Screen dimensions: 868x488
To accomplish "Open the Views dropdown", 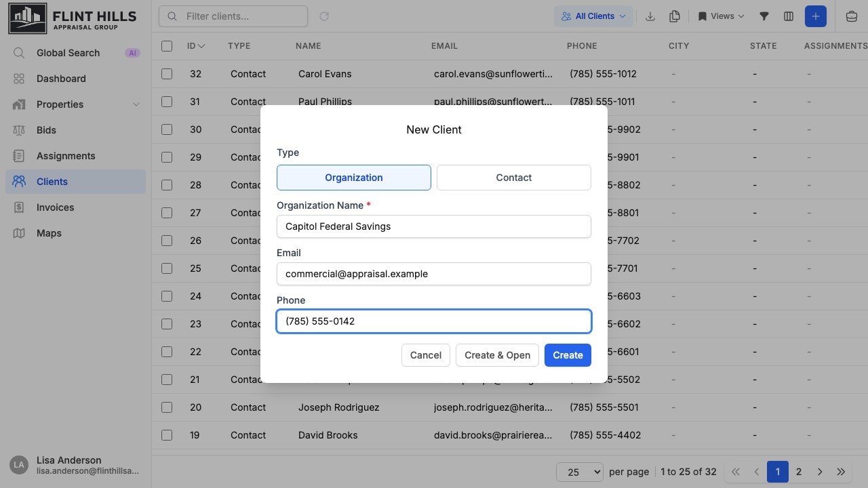I will 721,16.
